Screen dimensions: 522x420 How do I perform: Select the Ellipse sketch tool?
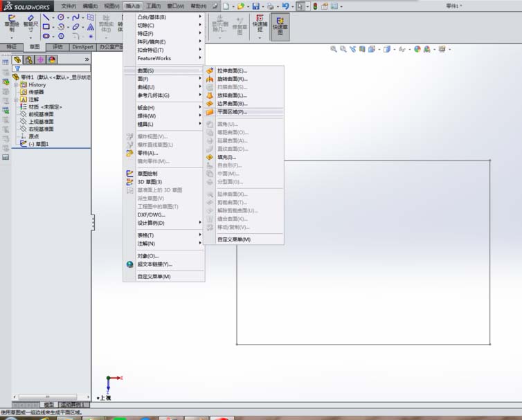[x=75, y=26]
